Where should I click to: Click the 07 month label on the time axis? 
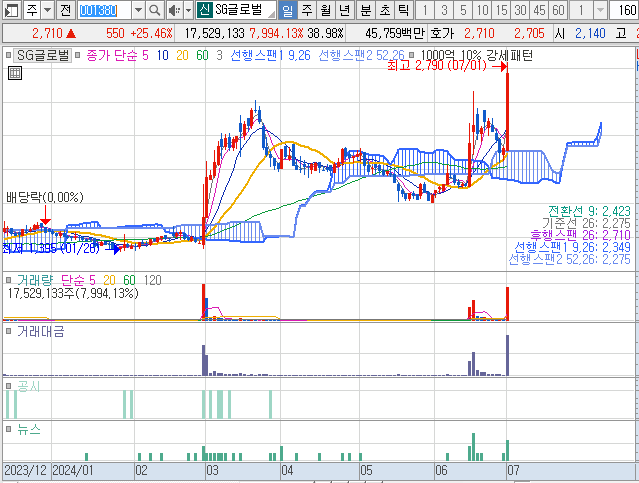click(x=513, y=470)
